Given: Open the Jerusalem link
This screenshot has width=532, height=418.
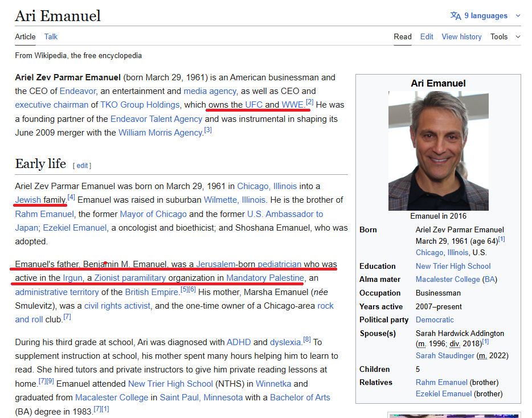Looking at the screenshot, I should coord(215,264).
